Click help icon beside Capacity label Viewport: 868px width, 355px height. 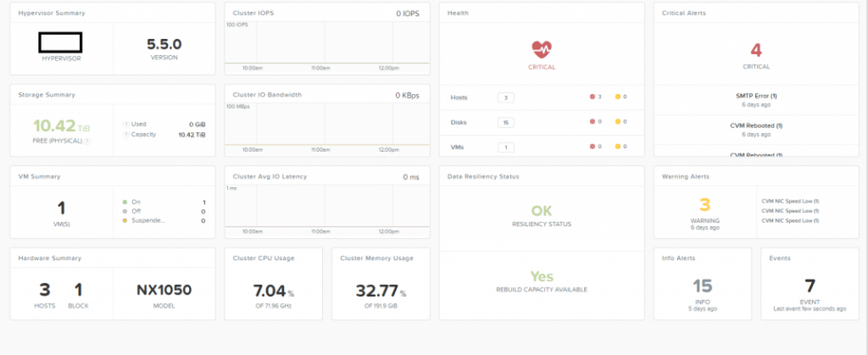[x=126, y=135]
